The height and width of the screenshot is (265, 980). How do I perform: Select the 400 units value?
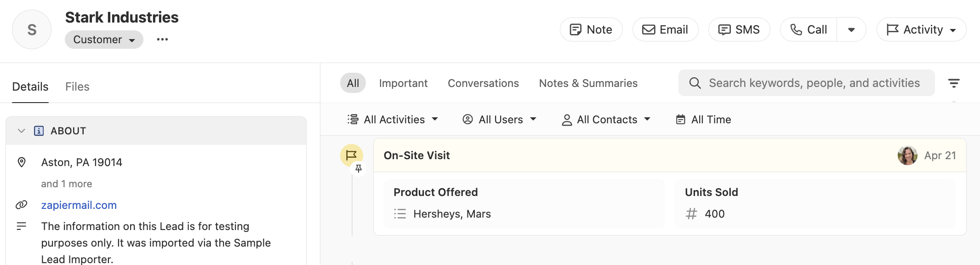[x=715, y=214]
